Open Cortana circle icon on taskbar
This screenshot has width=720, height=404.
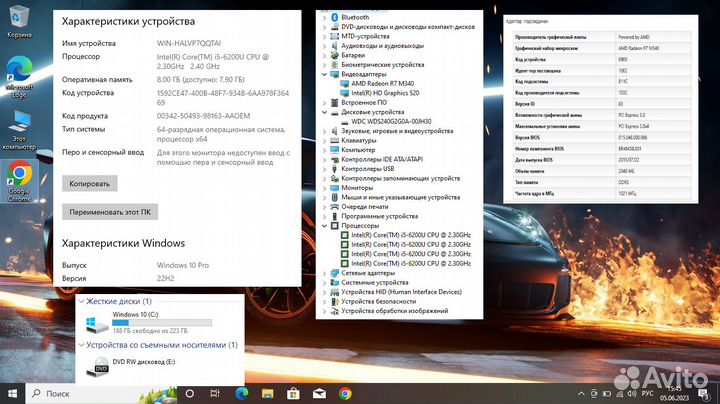pyautogui.click(x=189, y=393)
